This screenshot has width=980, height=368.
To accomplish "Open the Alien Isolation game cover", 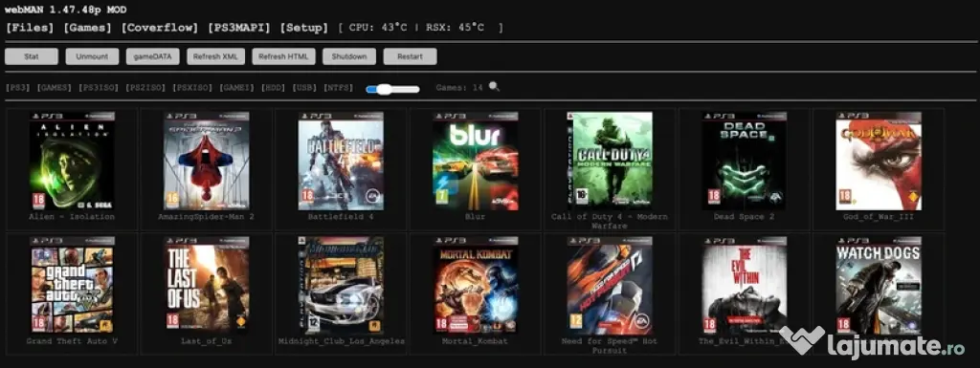I will pyautogui.click(x=71, y=161).
